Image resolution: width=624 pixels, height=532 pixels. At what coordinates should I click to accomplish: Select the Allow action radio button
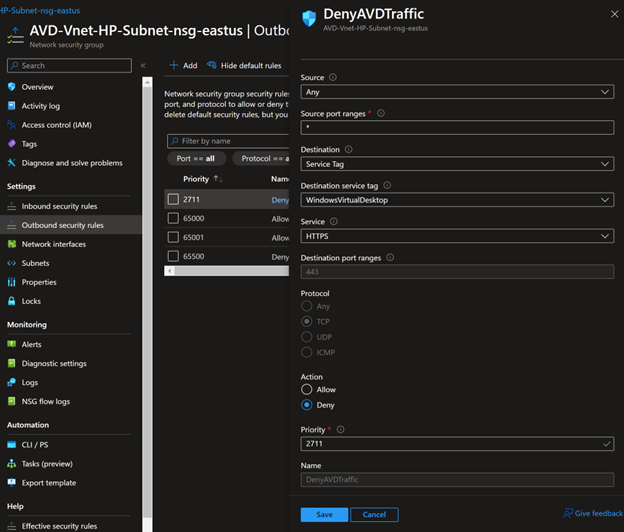[x=307, y=389]
